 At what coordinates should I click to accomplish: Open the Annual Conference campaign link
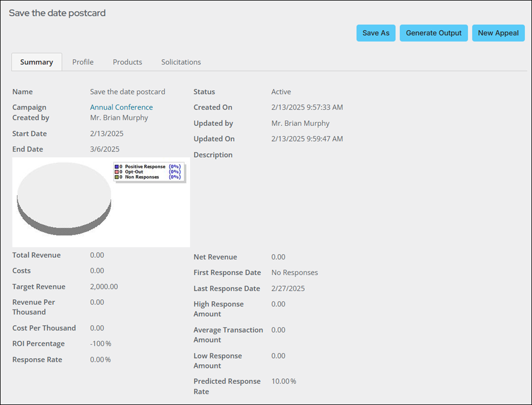[121, 107]
